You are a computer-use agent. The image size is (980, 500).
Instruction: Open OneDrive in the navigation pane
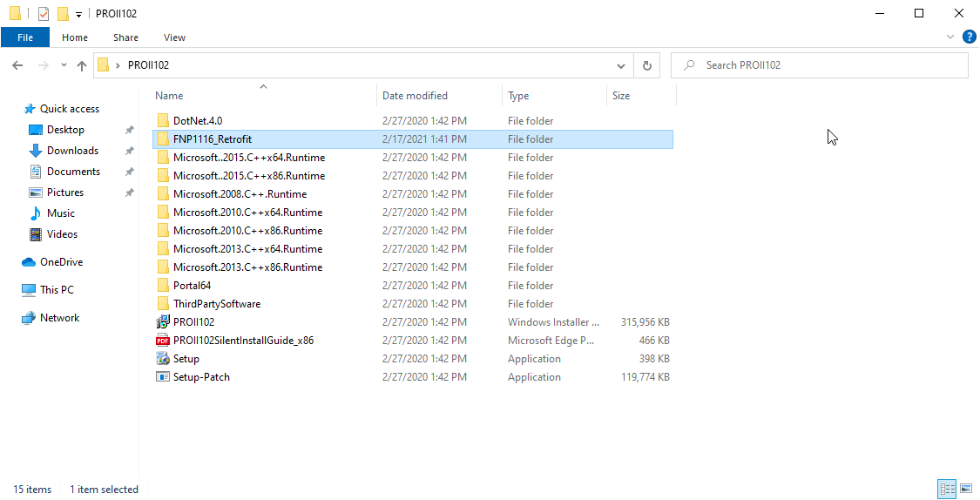pos(61,262)
